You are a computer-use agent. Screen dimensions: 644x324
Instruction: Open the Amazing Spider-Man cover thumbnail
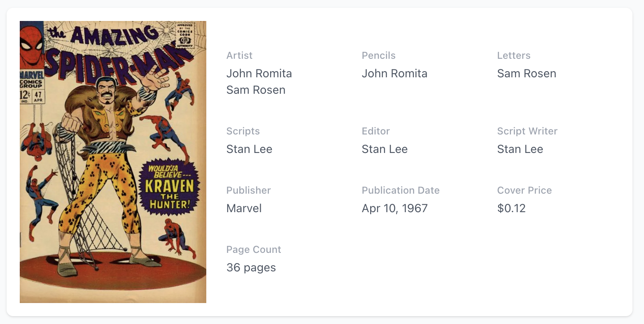click(113, 162)
